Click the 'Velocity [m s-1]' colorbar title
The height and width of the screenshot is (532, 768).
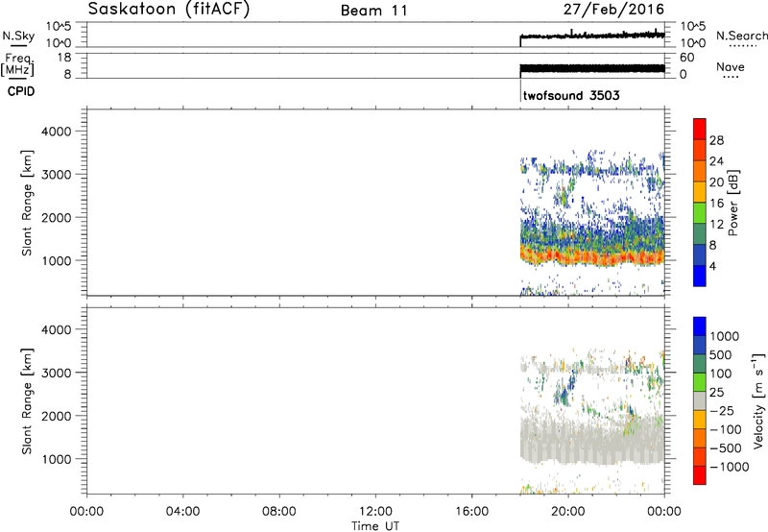pos(758,400)
